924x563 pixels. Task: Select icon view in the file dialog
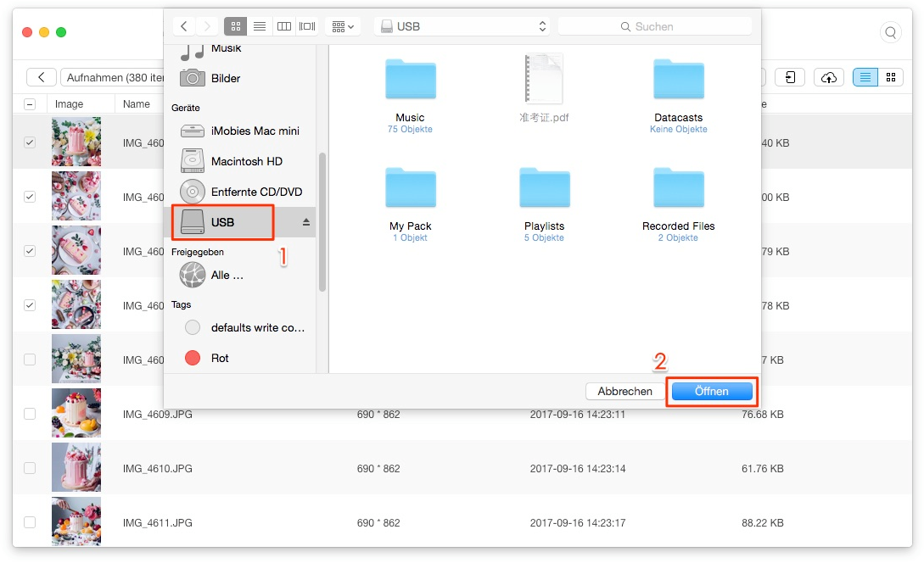[x=235, y=25]
